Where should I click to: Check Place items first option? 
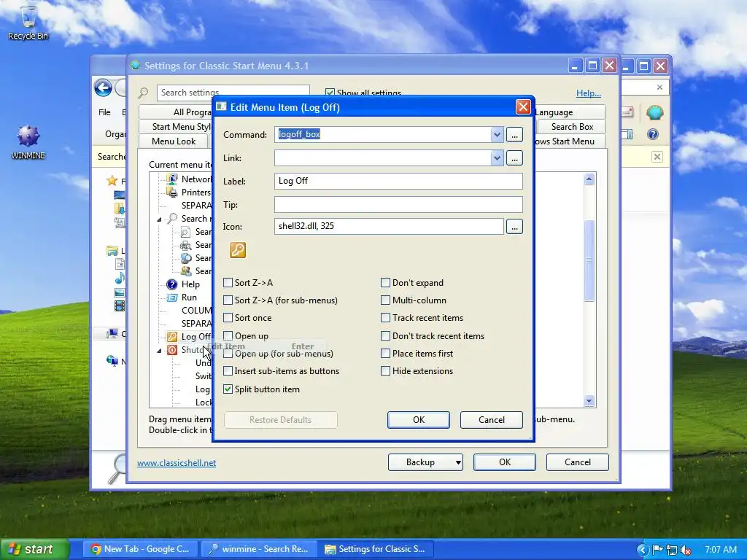(385, 354)
